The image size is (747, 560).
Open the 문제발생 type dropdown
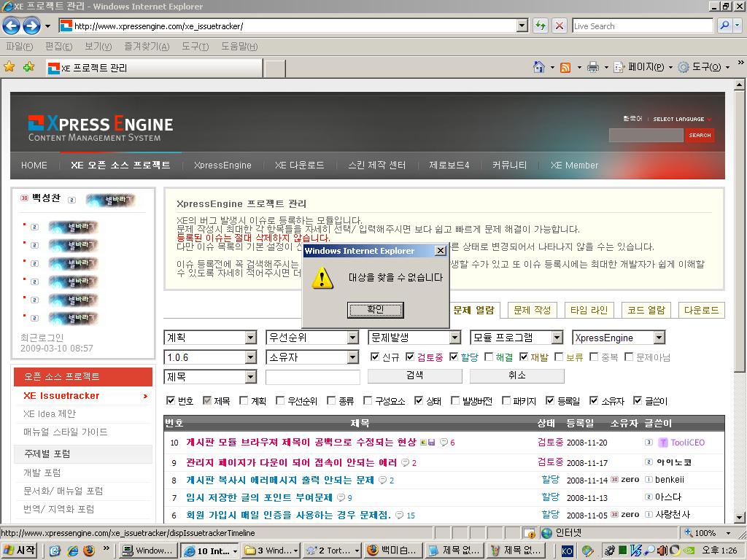[x=414, y=338]
